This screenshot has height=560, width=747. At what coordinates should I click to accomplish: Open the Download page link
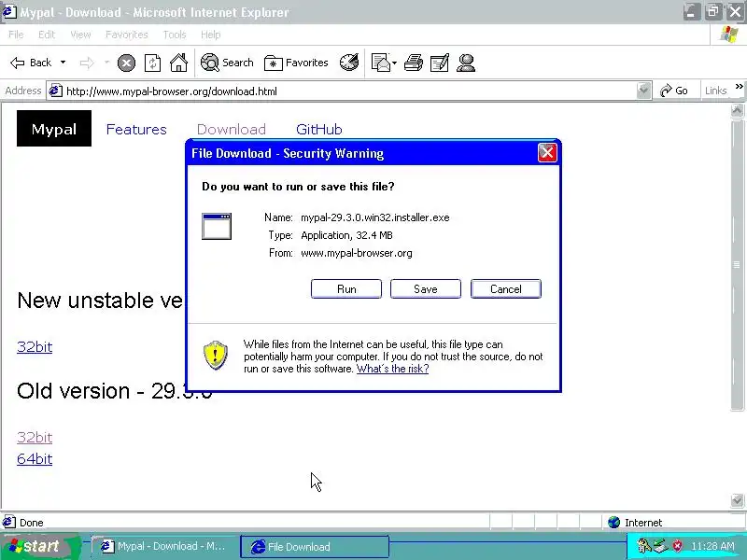[231, 129]
